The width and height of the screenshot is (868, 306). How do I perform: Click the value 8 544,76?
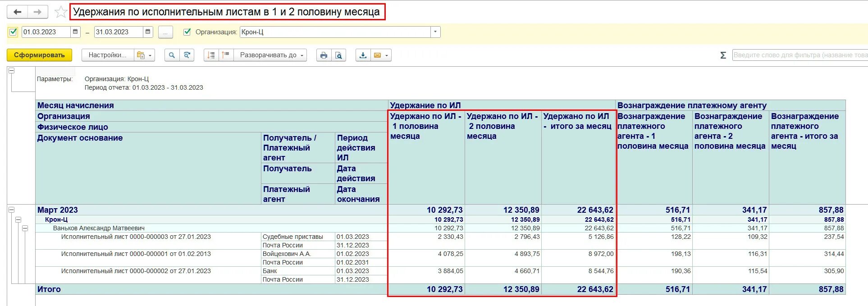coord(601,271)
